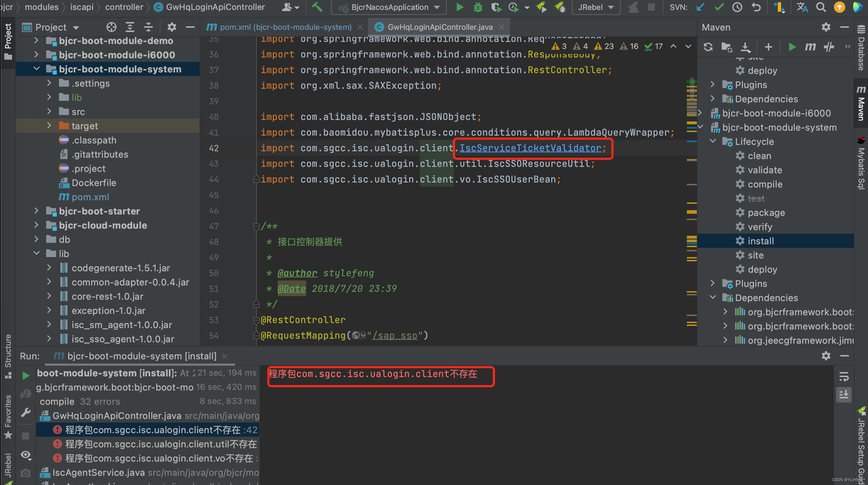Download sources with the Maven download icon
The image size is (868, 485).
(x=746, y=47)
